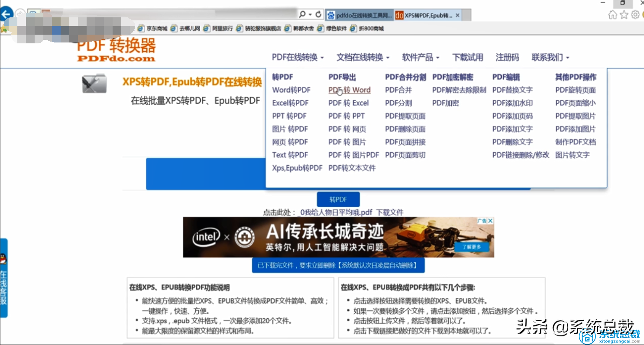The width and height of the screenshot is (644, 345).
Task: Open the browser Tools gear icon
Action: pos(635,15)
